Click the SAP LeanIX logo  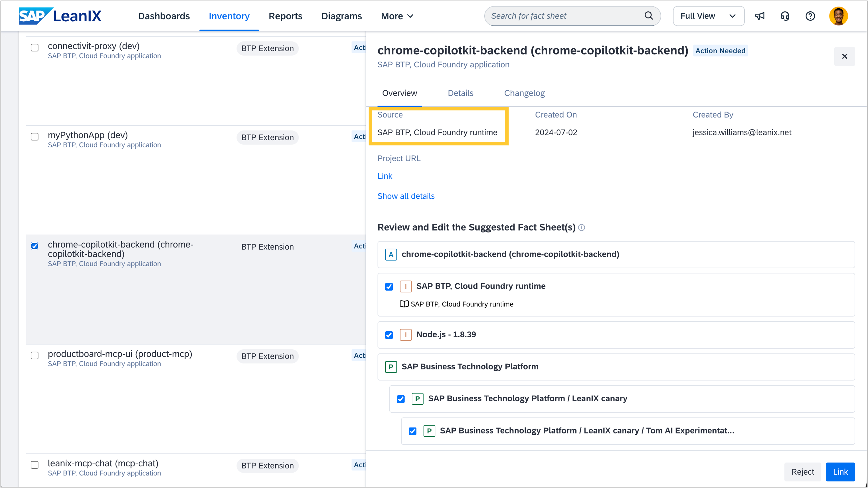click(60, 16)
